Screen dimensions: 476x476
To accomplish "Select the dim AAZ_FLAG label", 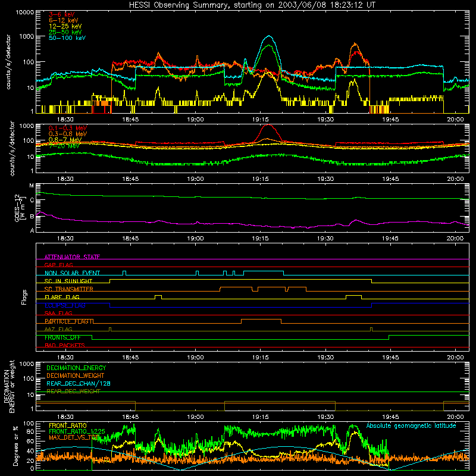I will click(x=58, y=329).
